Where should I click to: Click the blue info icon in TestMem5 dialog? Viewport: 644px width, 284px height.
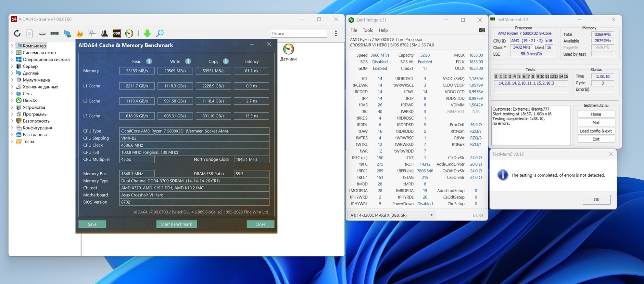pos(503,175)
